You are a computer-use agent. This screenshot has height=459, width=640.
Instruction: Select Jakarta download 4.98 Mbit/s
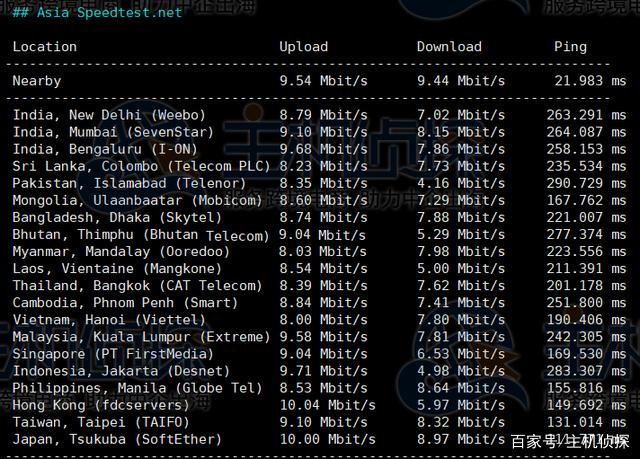(x=461, y=372)
